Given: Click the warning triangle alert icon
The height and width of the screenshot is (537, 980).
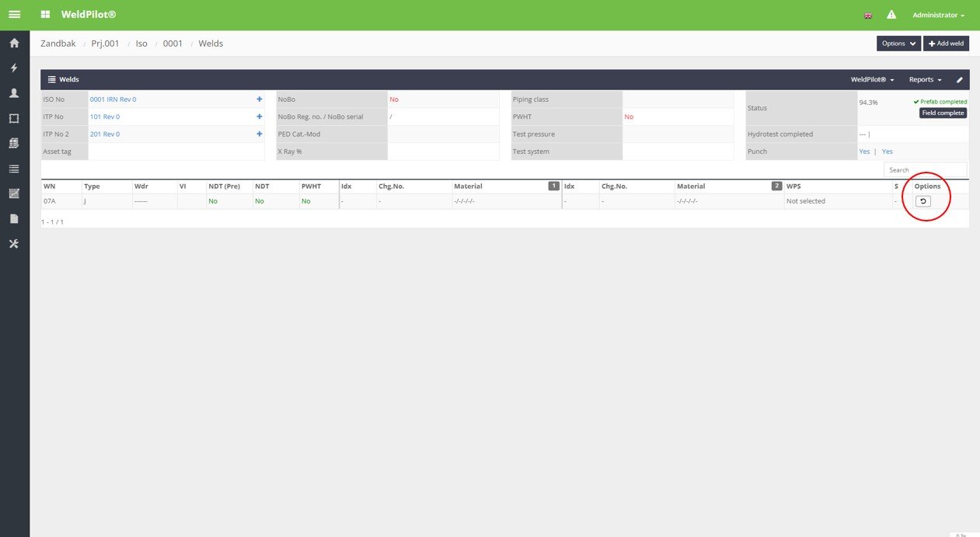Looking at the screenshot, I should pos(891,15).
